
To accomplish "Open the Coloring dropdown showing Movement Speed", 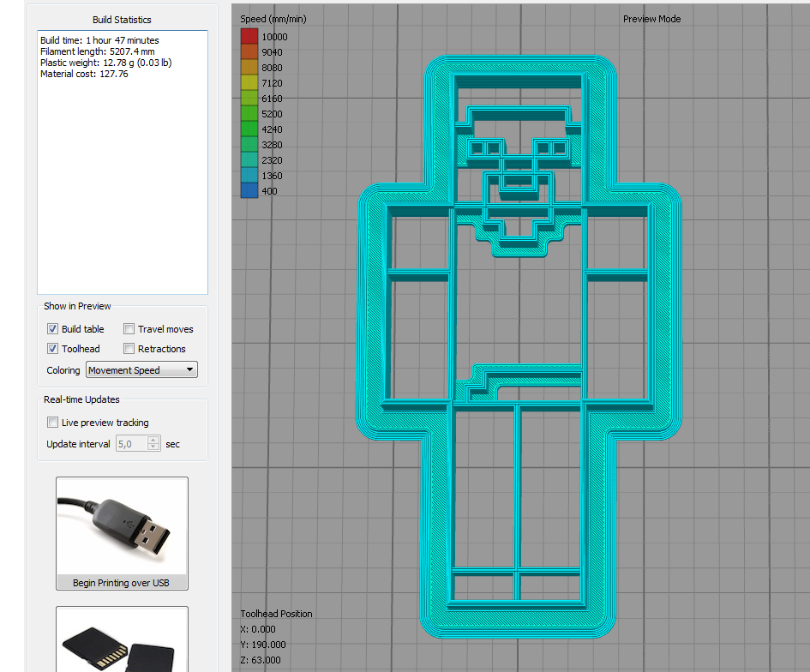I will [x=141, y=369].
